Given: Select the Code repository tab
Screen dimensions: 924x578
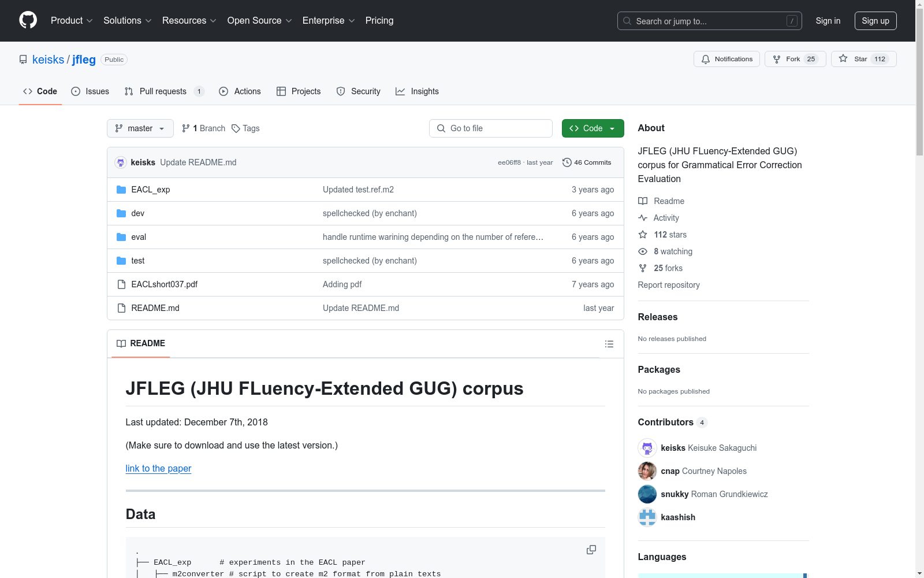Looking at the screenshot, I should click(x=40, y=91).
